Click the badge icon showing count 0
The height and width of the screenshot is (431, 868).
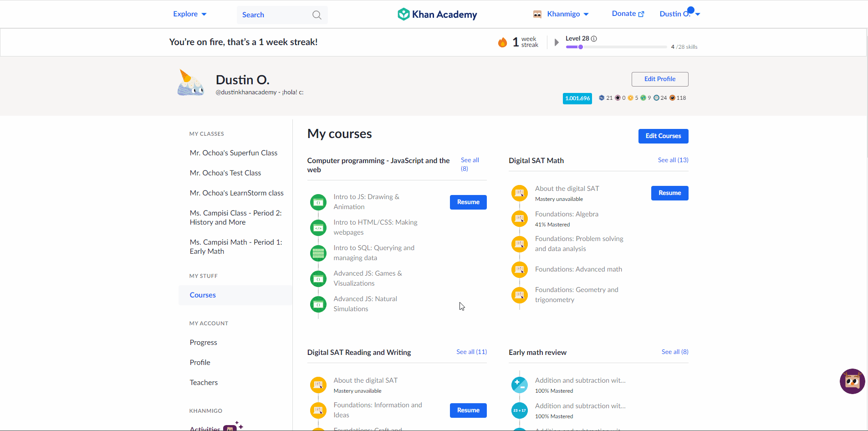click(x=618, y=98)
